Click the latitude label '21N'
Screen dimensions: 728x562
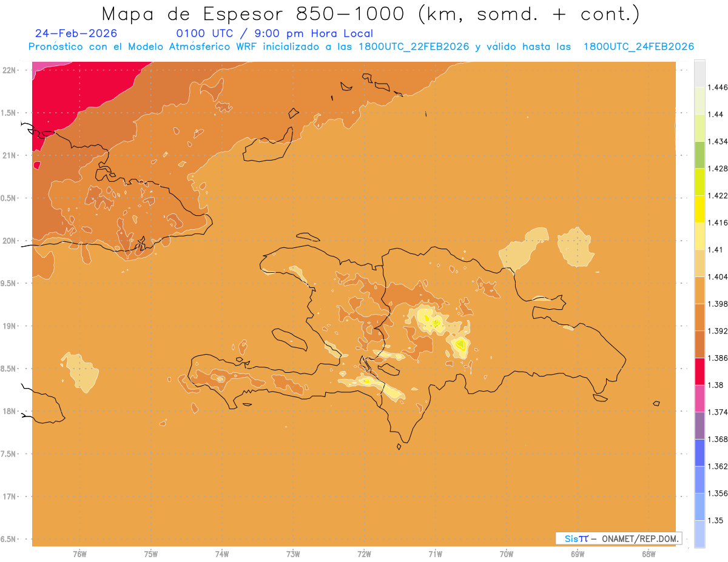(x=9, y=156)
